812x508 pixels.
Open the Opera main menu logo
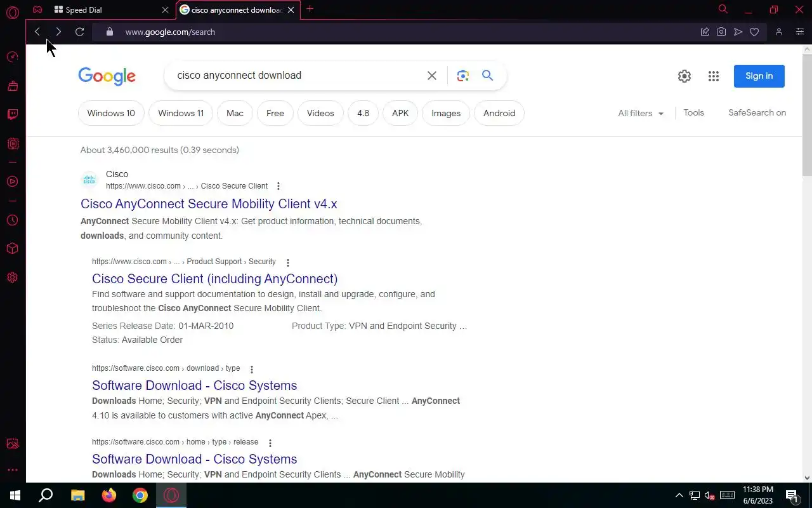pyautogui.click(x=12, y=12)
